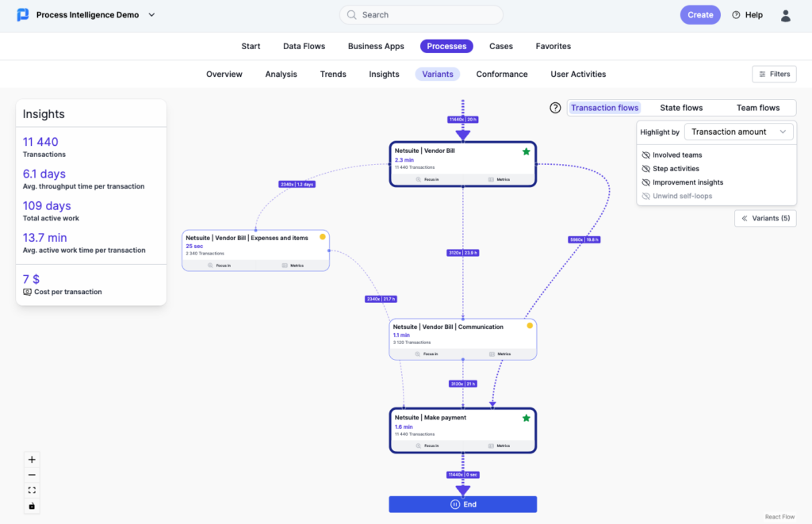812x524 pixels.
Task: Open Metrics on Expenses and items node
Action: (x=293, y=265)
